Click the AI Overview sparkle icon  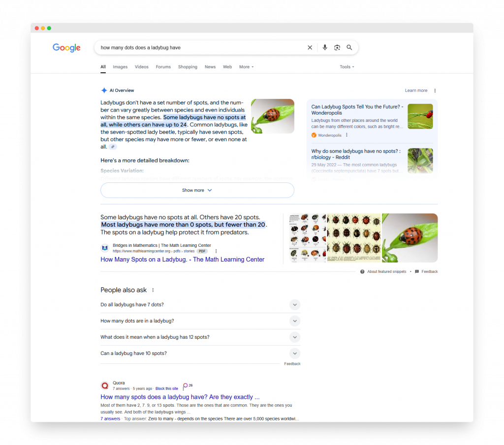pyautogui.click(x=104, y=90)
